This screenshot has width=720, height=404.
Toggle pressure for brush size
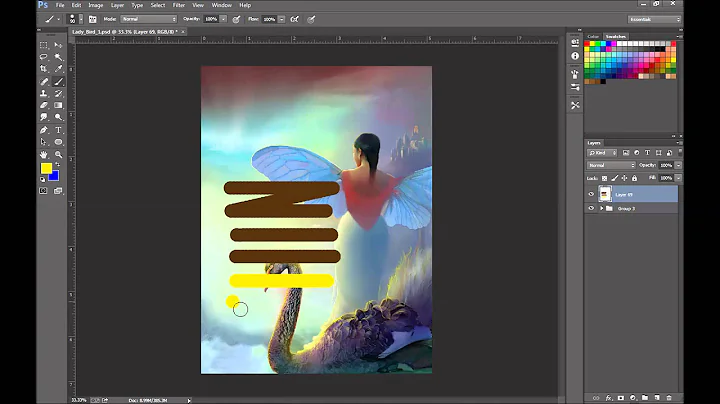click(311, 19)
